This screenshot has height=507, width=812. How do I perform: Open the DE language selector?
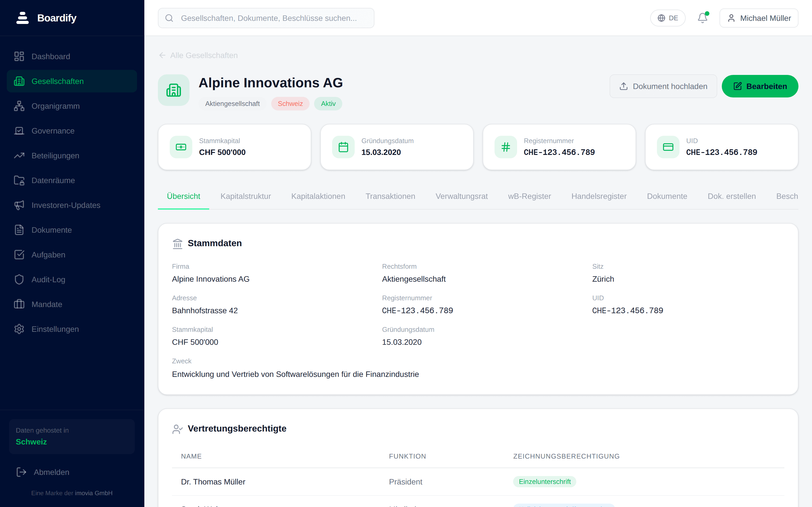tap(668, 18)
